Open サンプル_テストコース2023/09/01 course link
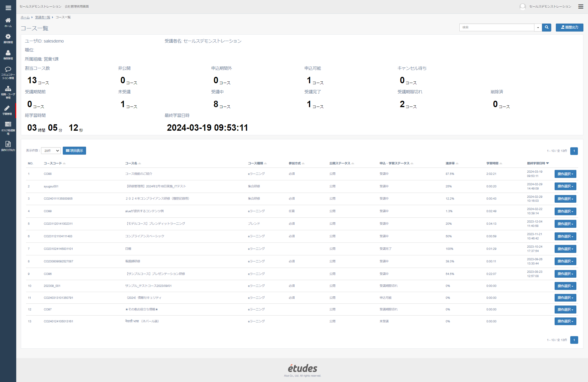 pyautogui.click(x=148, y=286)
